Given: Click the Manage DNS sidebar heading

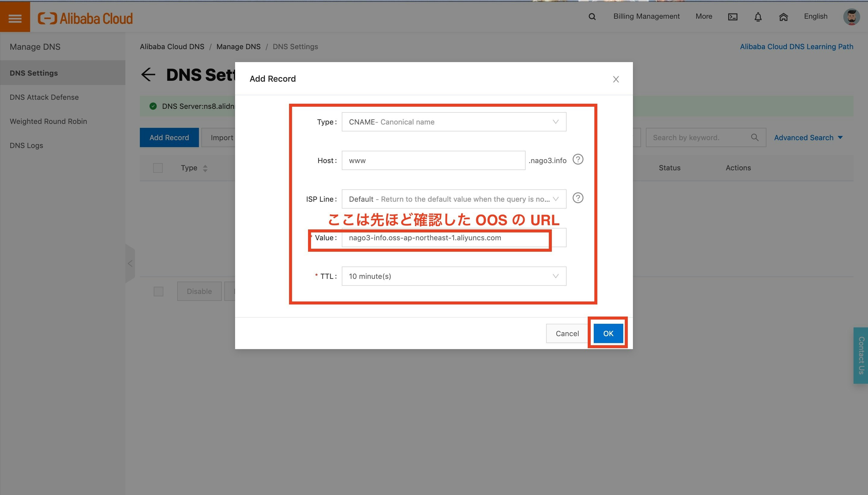Looking at the screenshot, I should (x=35, y=47).
